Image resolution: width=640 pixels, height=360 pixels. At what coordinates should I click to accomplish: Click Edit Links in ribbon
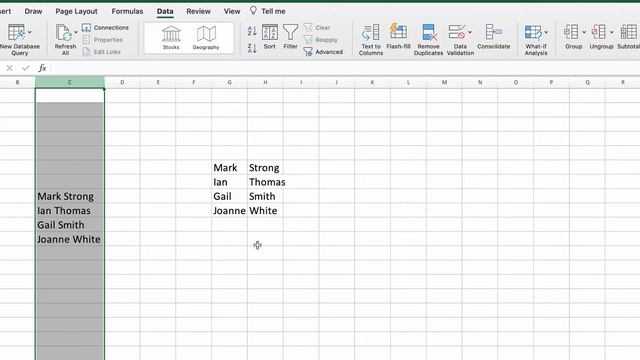pyautogui.click(x=102, y=52)
